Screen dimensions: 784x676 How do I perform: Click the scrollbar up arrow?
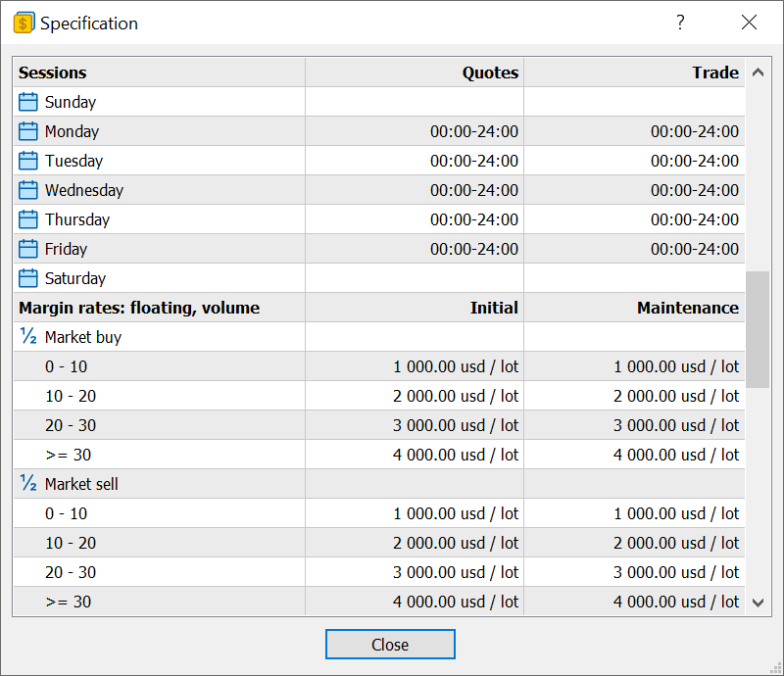pos(758,72)
